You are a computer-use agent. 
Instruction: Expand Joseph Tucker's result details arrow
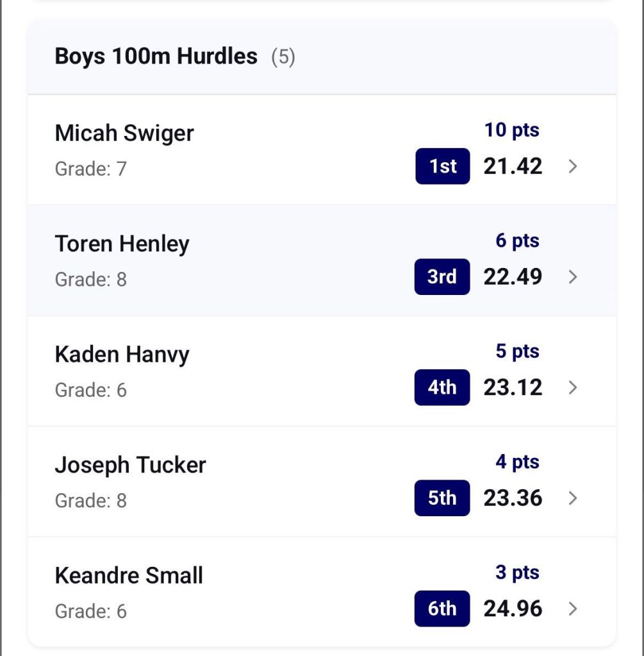[573, 498]
